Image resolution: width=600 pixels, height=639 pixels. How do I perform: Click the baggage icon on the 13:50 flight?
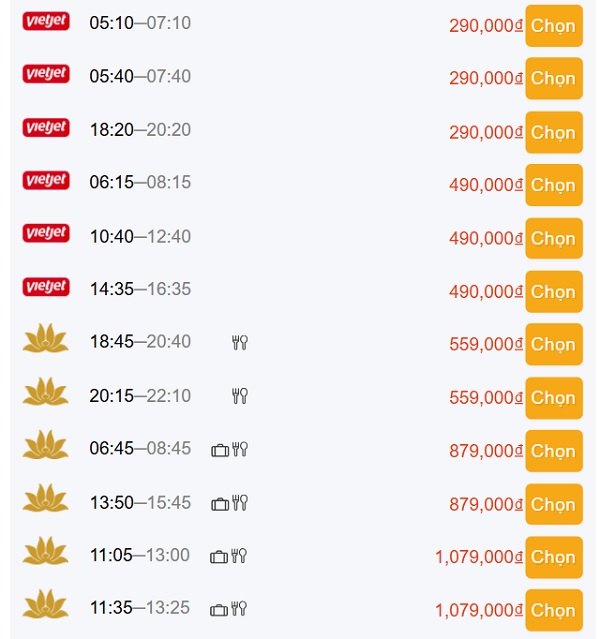tap(220, 503)
